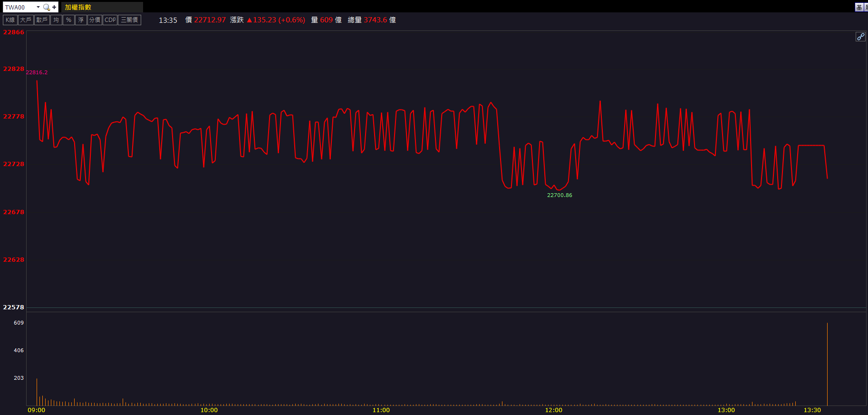The height and width of the screenshot is (415, 868).
Task: Toggle the 大戶 indicator button
Action: 26,20
